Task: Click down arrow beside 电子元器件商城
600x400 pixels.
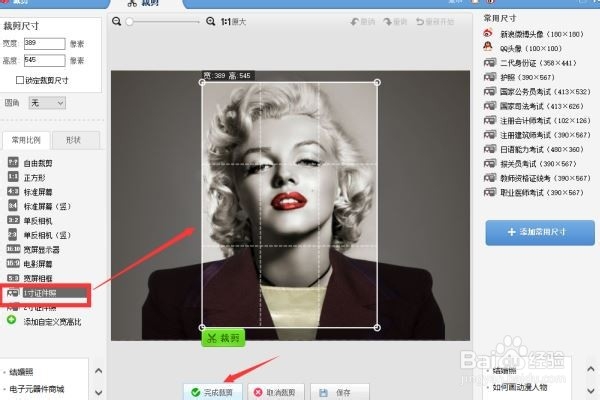Action: [98, 392]
